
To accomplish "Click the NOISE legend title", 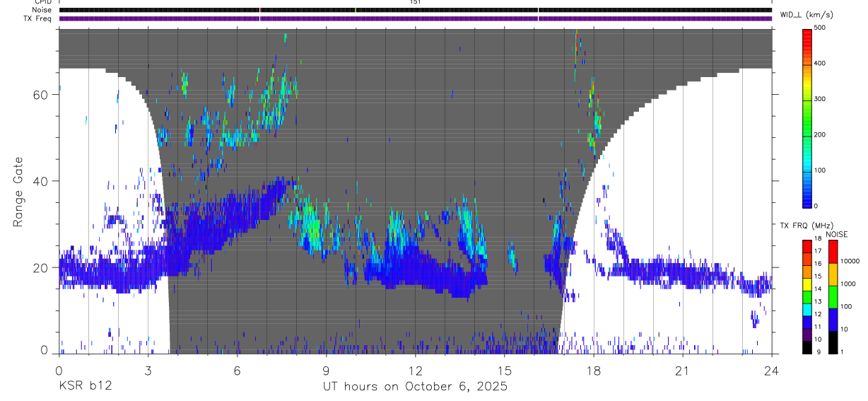I will click(837, 234).
